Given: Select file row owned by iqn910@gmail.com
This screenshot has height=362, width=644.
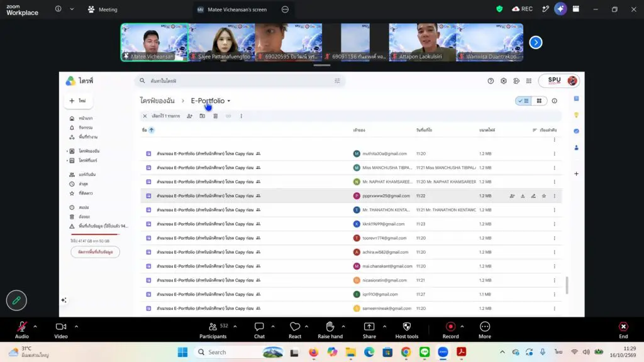Looking at the screenshot, I should [x=351, y=294].
